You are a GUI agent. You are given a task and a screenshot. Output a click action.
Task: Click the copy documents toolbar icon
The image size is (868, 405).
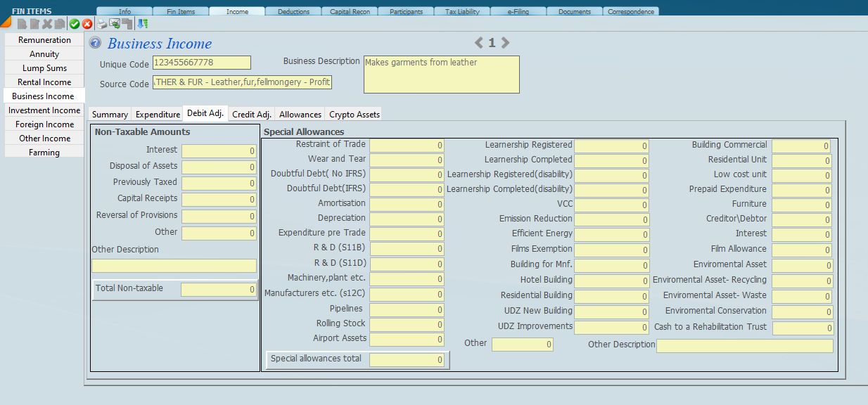(x=60, y=24)
